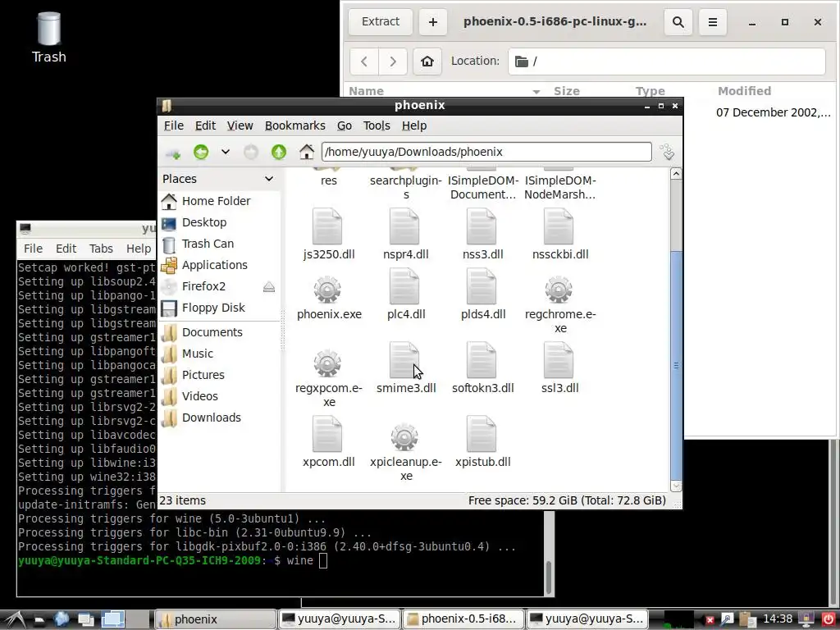Image resolution: width=840 pixels, height=630 pixels.
Task: Click the scroll-down arrow of the file list scrollbar
Action: click(x=676, y=486)
